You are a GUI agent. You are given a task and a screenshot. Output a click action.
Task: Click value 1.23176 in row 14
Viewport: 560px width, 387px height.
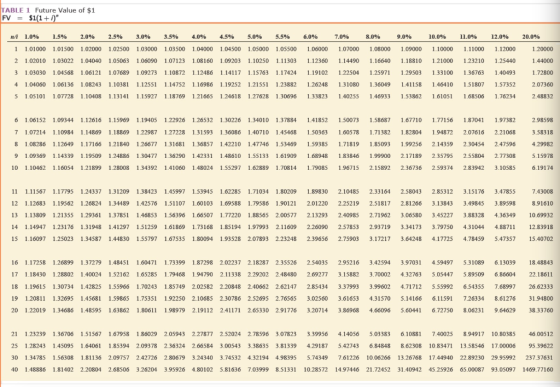63,227
